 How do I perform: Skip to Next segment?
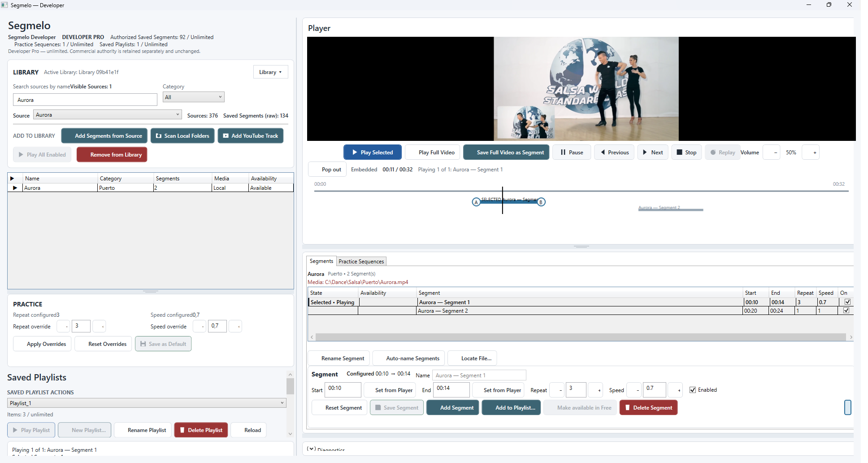[653, 153]
